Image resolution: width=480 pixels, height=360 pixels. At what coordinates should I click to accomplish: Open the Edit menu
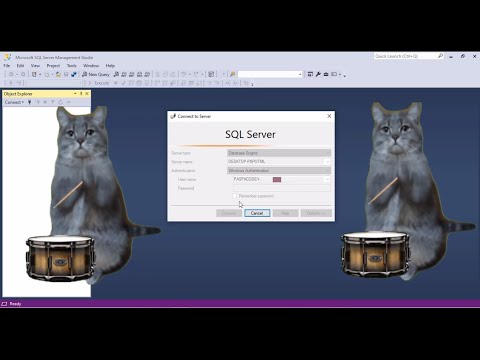[x=20, y=66]
